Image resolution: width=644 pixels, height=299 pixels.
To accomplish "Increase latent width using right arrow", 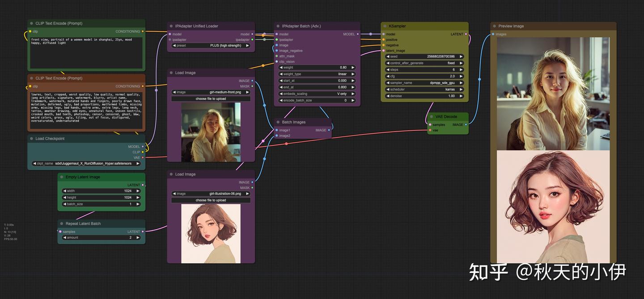I will coord(138,191).
